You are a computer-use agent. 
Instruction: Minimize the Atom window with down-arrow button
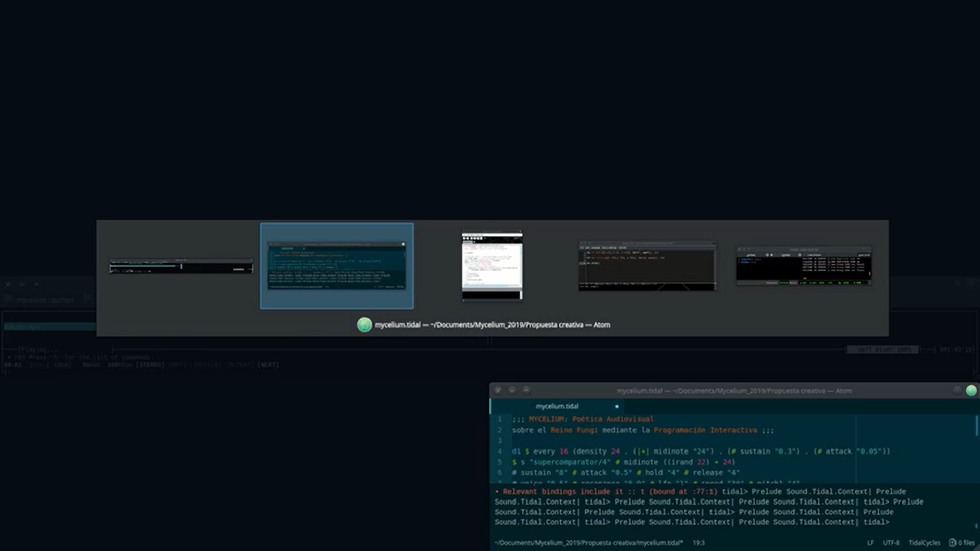(512, 390)
